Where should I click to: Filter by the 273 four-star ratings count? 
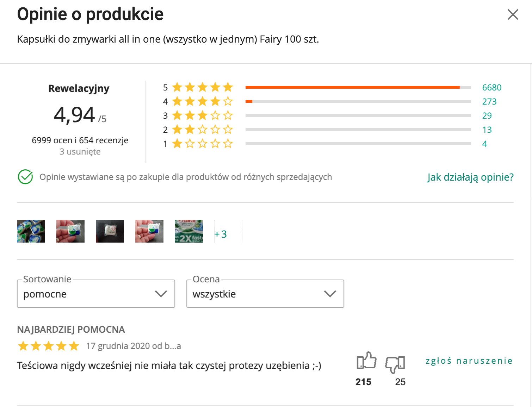tap(489, 101)
